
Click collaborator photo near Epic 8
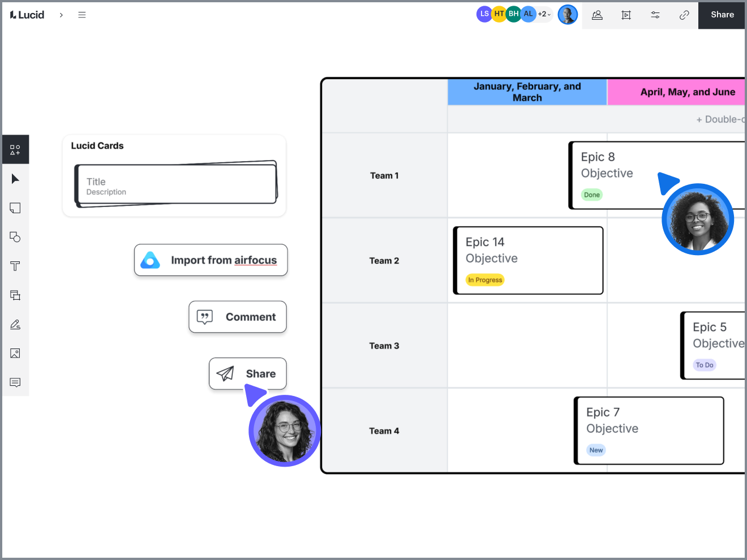tap(698, 219)
